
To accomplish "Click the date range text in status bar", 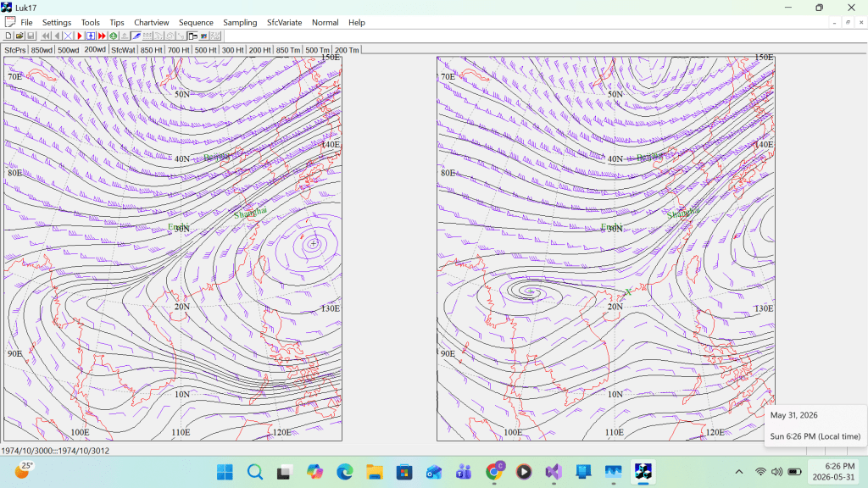I will tap(55, 451).
